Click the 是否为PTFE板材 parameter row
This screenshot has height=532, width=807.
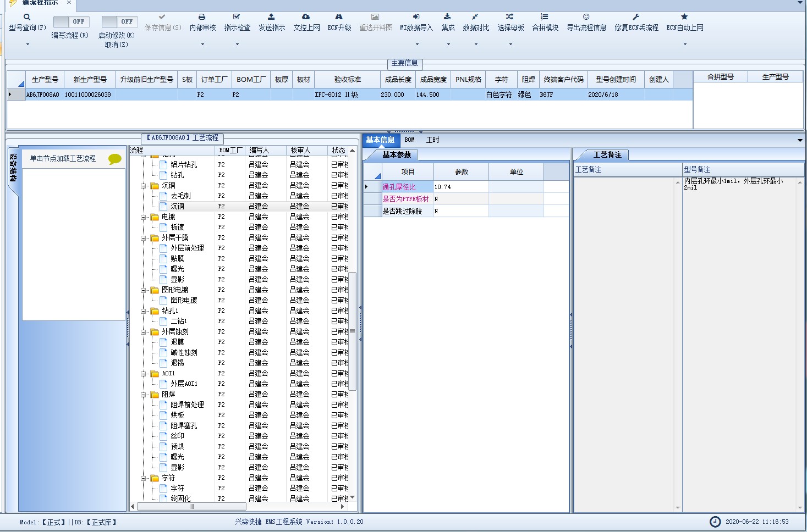pyautogui.click(x=466, y=199)
